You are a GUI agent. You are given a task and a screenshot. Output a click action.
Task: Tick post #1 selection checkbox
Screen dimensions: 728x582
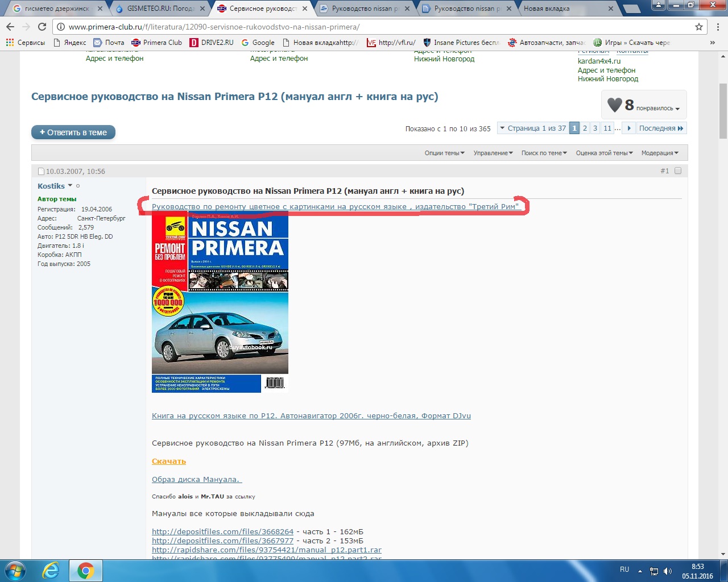point(678,171)
